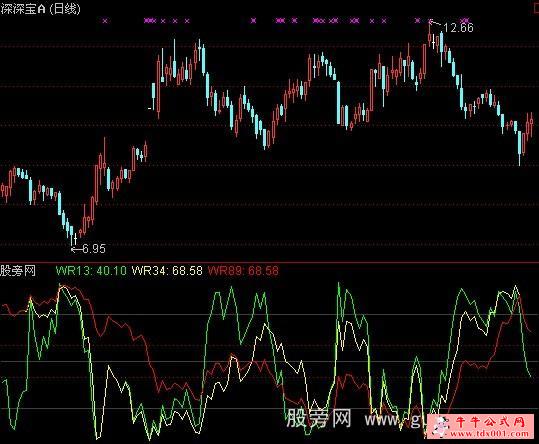Click the WR13: 40.10 indicator value

[91, 271]
